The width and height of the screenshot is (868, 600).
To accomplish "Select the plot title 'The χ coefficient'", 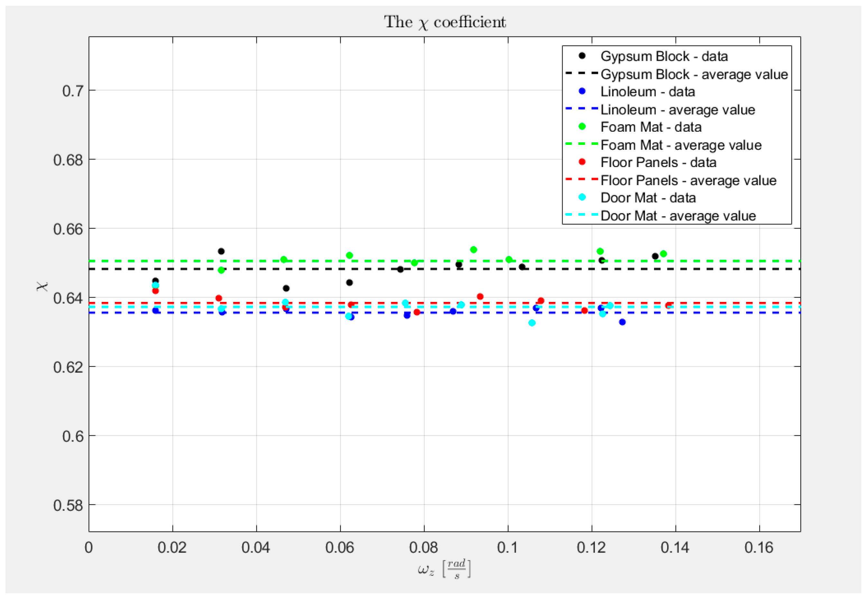I will pos(445,22).
